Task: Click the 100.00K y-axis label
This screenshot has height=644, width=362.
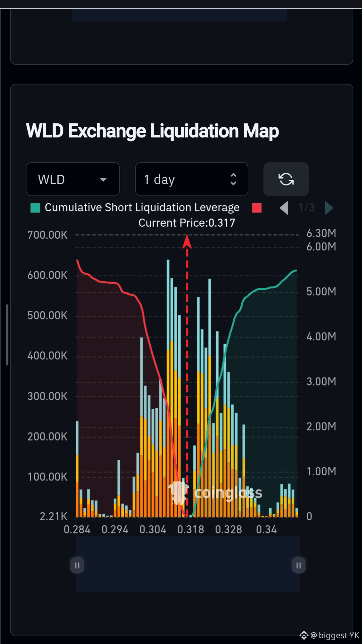Action: point(48,477)
